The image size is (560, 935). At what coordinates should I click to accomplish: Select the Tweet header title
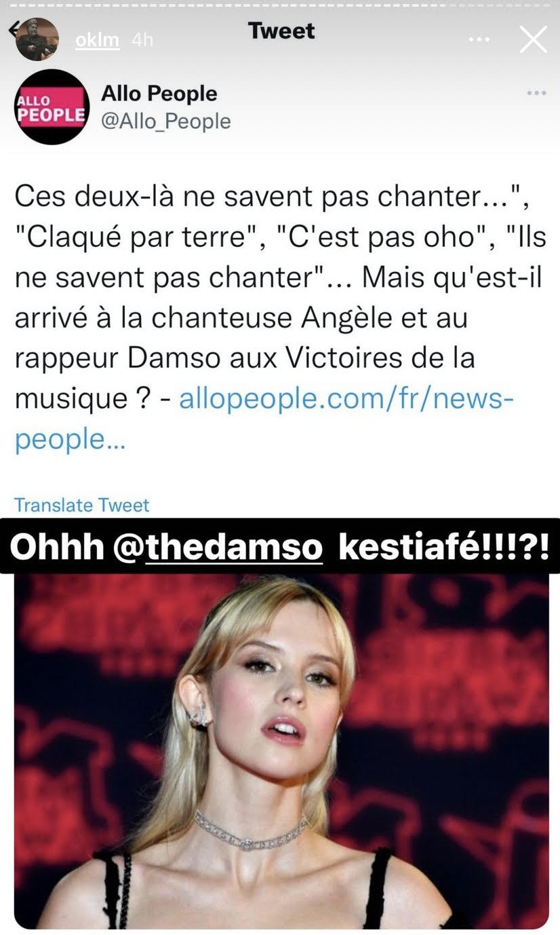pyautogui.click(x=281, y=31)
